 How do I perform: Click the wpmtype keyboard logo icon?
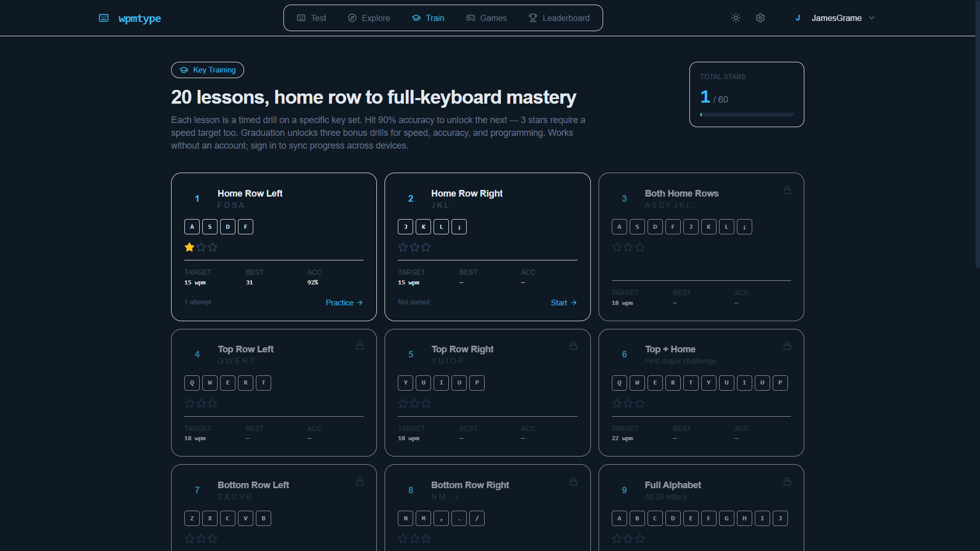(x=104, y=18)
